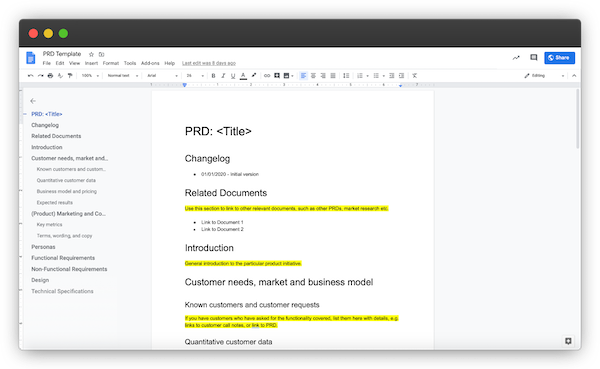This screenshot has height=369, width=600.
Task: Insert an image
Action: [287, 76]
